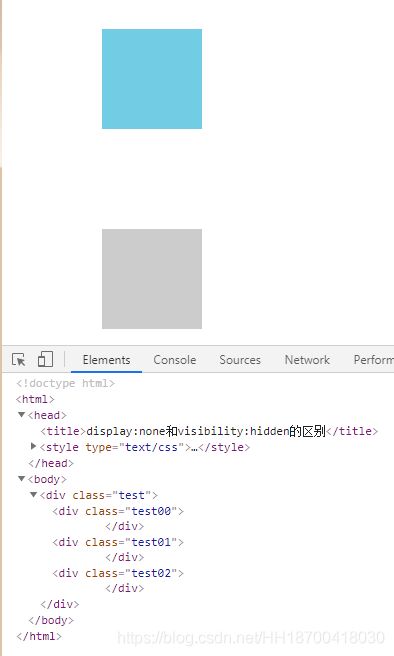Open the Sources tab
The height and width of the screenshot is (656, 394).
tap(240, 360)
